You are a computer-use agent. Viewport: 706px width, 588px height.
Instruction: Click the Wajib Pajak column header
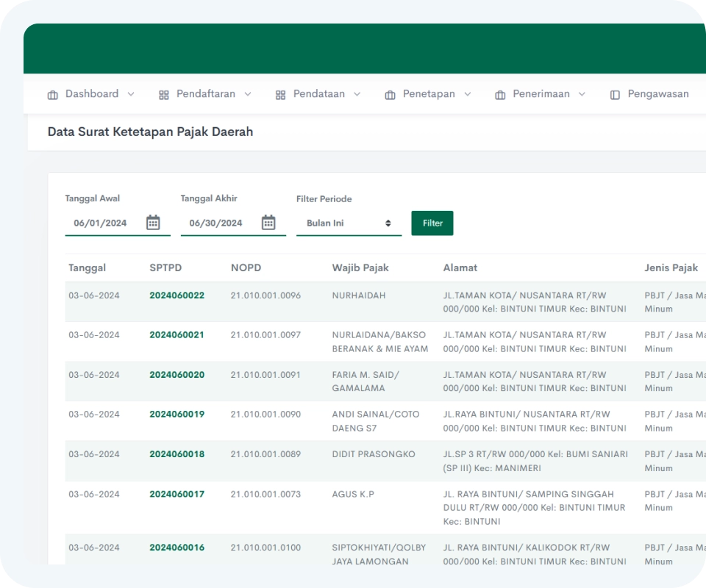(x=360, y=268)
